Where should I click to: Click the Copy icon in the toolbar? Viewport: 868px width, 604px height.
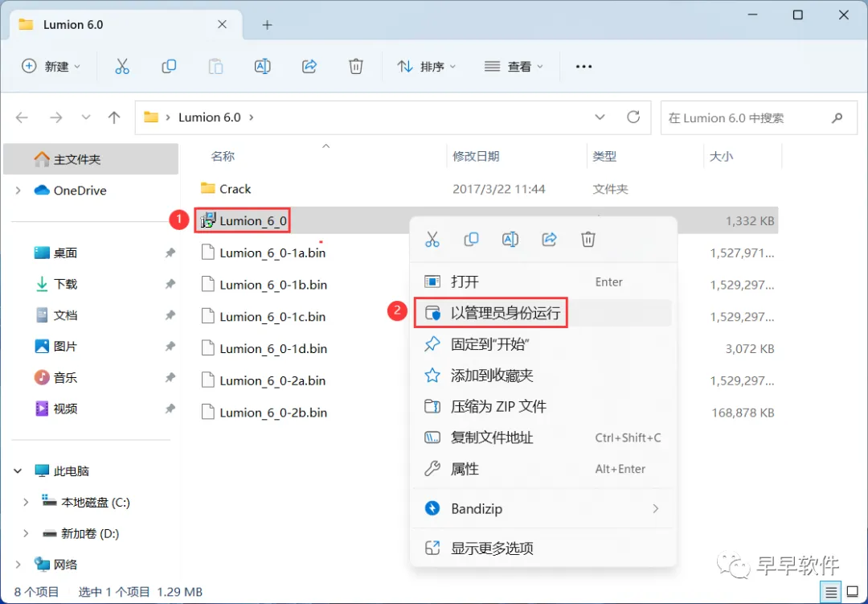(x=169, y=67)
